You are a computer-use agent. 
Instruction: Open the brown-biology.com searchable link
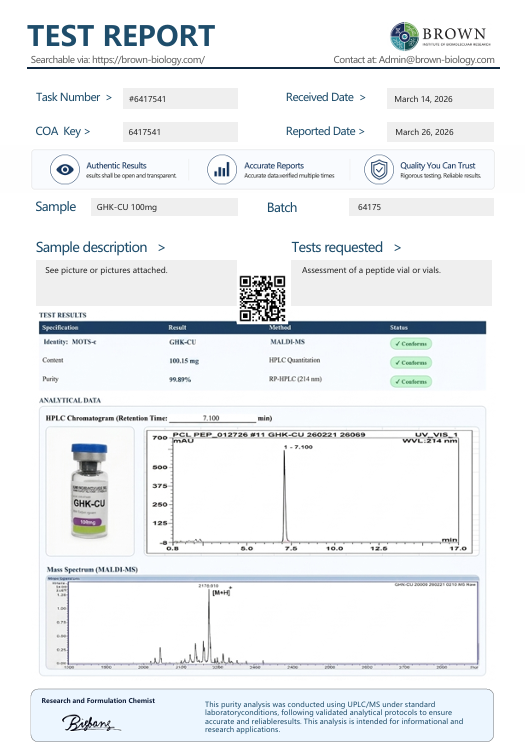(x=148, y=60)
